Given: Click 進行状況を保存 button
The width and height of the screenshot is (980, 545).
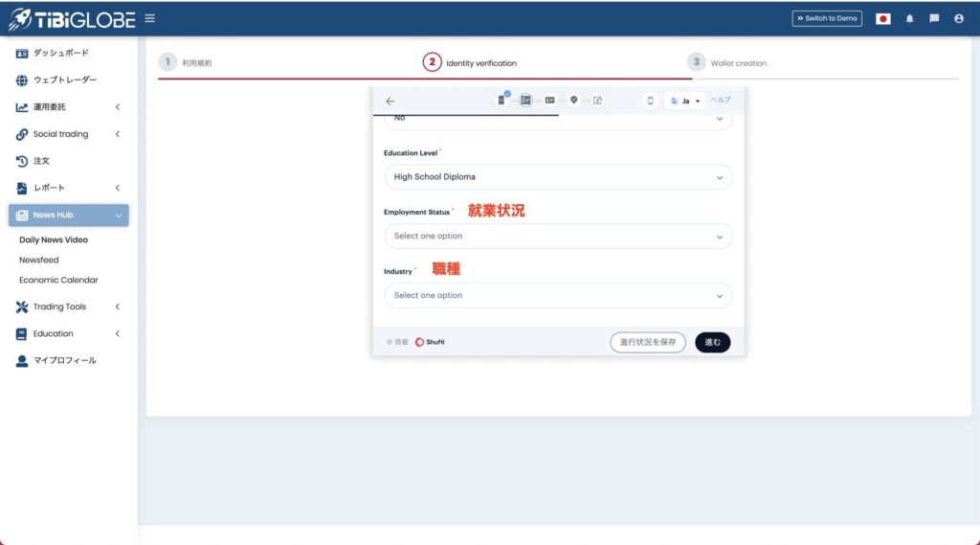Looking at the screenshot, I should 648,342.
